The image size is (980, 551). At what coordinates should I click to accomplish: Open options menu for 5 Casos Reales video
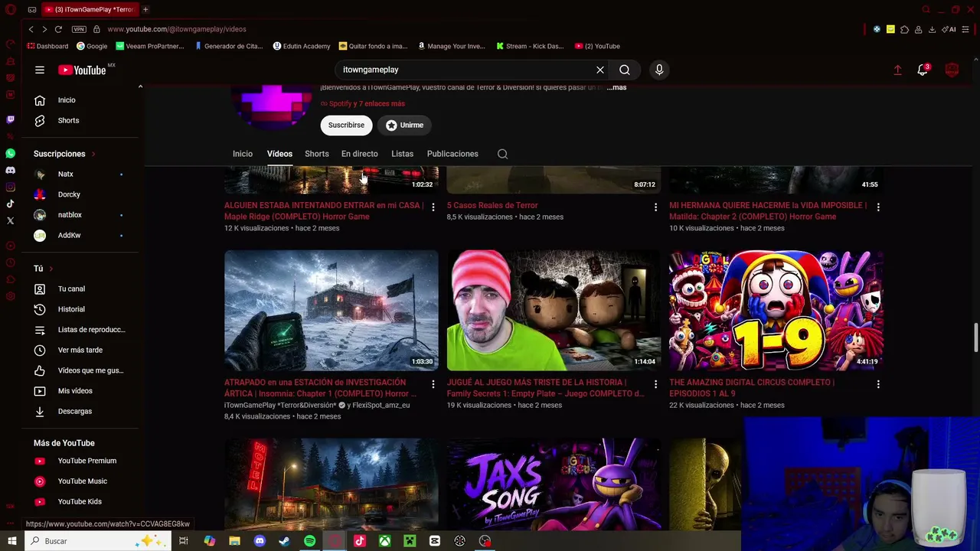click(x=655, y=207)
